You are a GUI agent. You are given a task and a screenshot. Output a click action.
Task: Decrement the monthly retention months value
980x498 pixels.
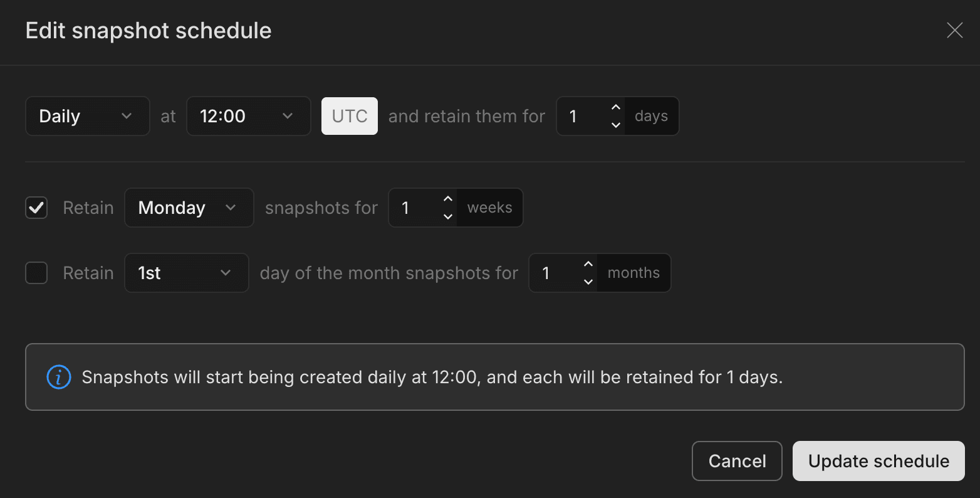point(588,281)
